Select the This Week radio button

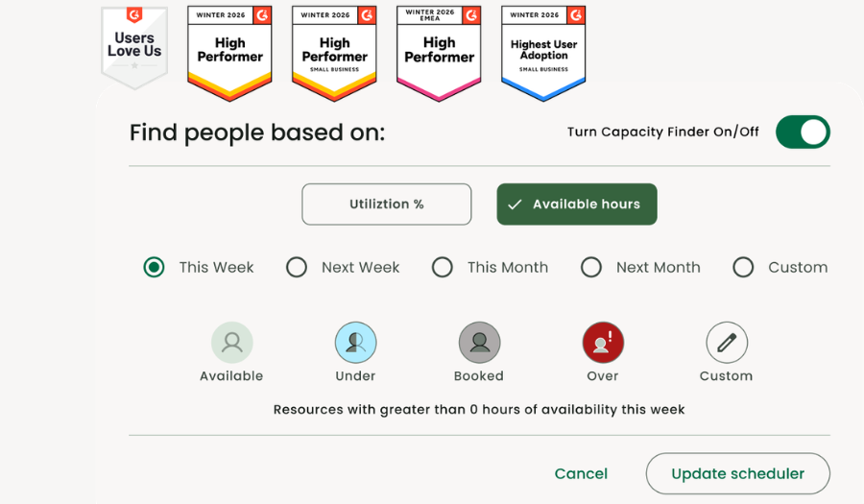tap(154, 268)
